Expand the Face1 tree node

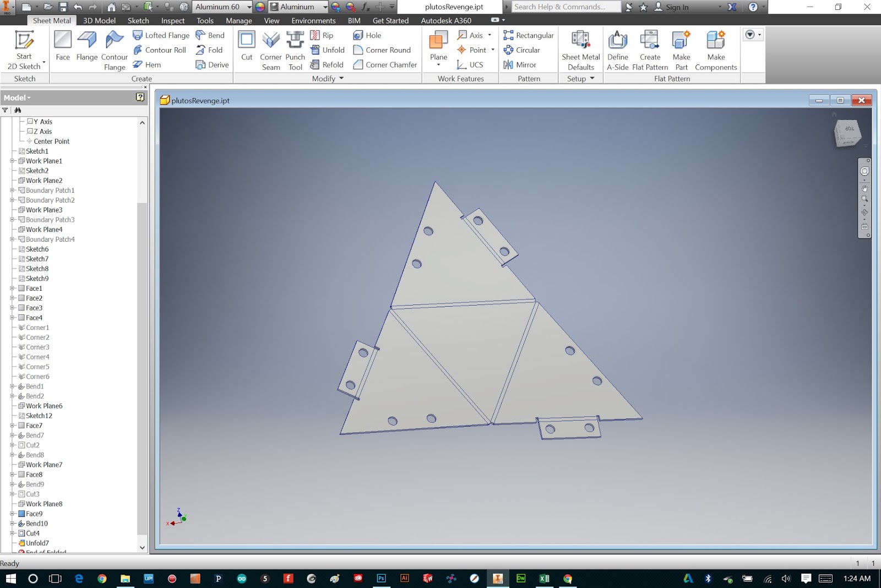12,288
